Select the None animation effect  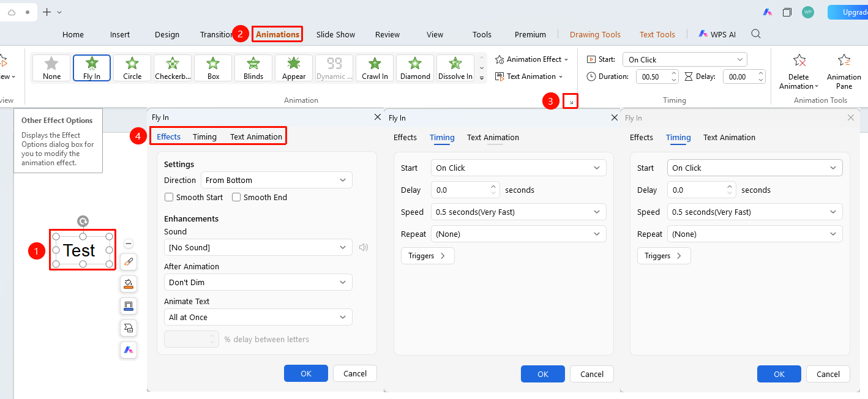[51, 68]
